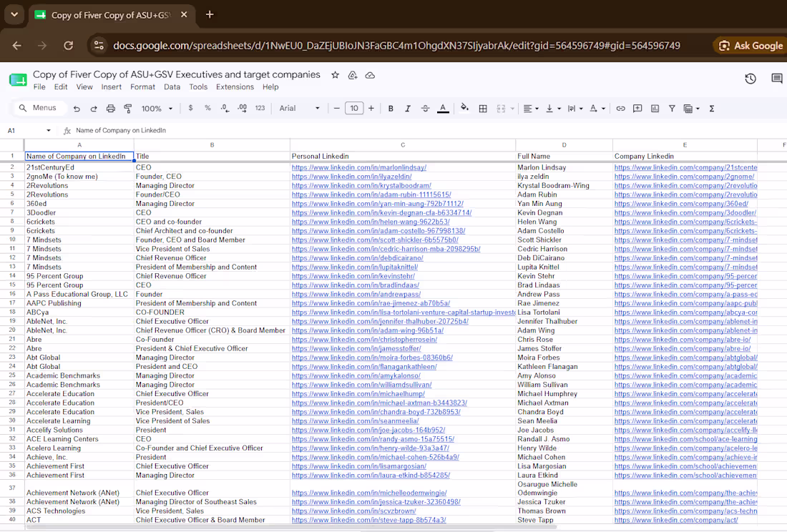787x532 pixels.
Task: Open the fill color picker
Action: click(x=465, y=108)
